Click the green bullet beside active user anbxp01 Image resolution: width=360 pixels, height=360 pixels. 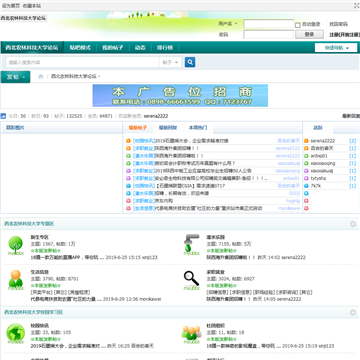pos(306,156)
